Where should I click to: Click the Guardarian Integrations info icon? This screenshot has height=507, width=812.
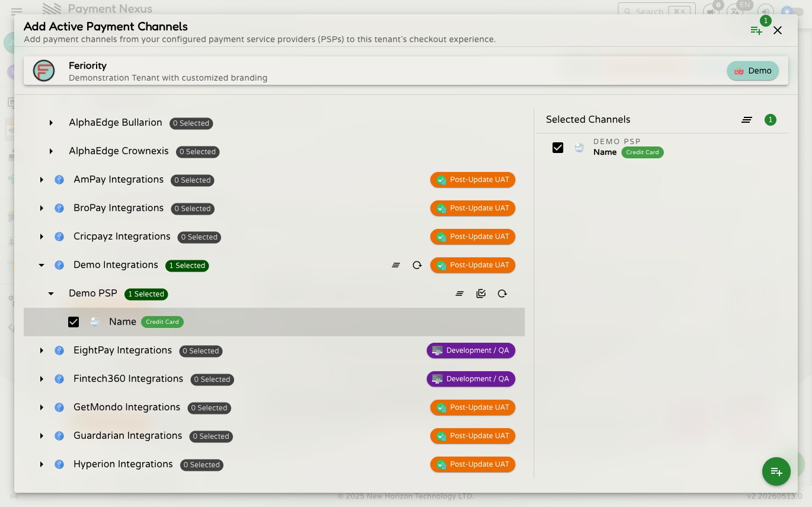(59, 436)
